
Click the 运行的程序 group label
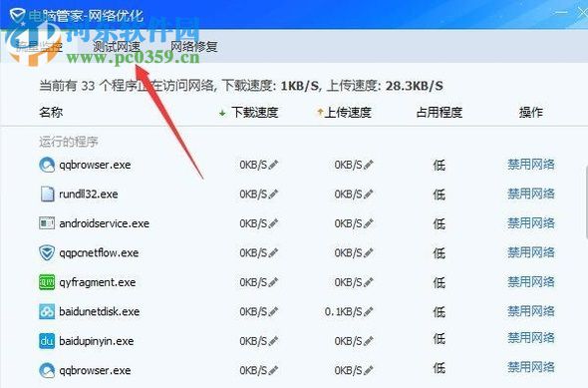point(69,142)
